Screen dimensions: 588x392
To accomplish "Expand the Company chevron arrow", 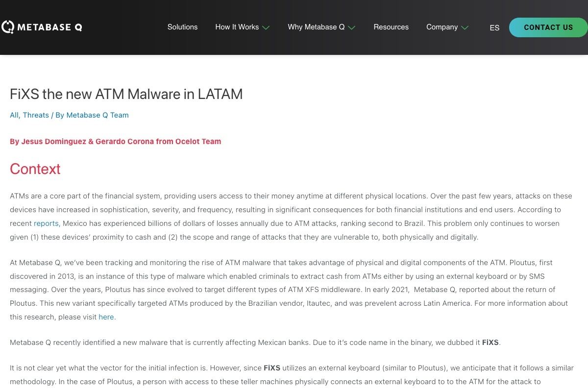I will [x=465, y=27].
